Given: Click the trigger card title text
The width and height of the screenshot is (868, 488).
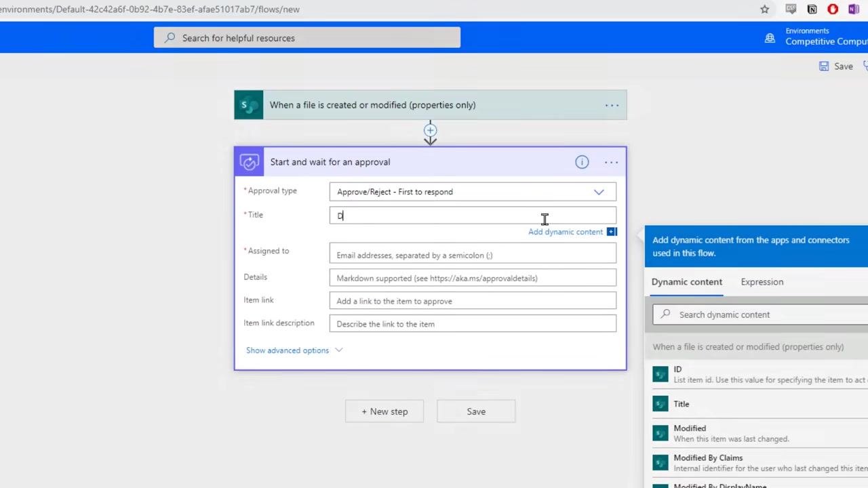Looking at the screenshot, I should pyautogui.click(x=372, y=105).
